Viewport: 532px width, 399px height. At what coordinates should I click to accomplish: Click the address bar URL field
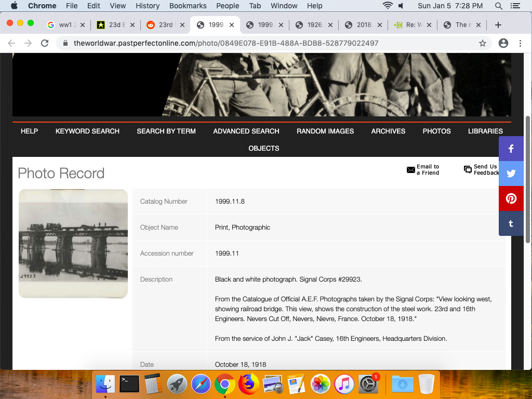tap(260, 44)
